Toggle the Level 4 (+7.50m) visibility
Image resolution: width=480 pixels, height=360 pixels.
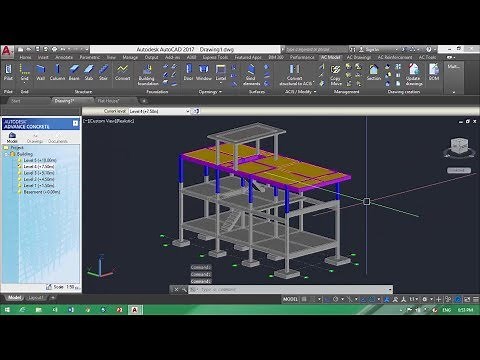tap(20, 166)
